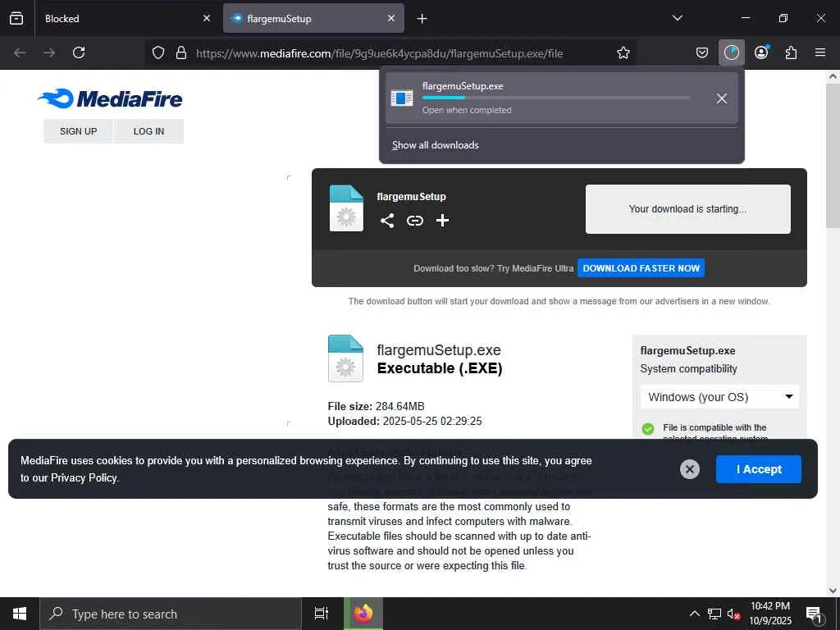The width and height of the screenshot is (840, 630).
Task: Open the MediaFire logo homepage
Action: pyautogui.click(x=111, y=99)
